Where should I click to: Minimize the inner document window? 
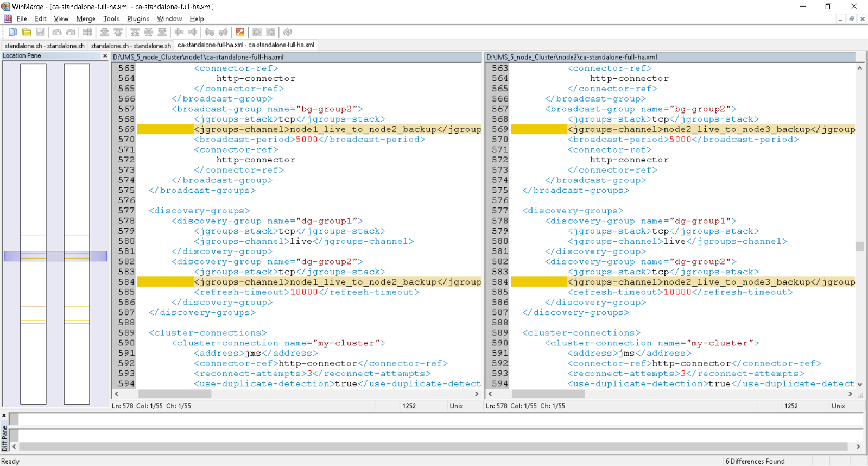[x=840, y=19]
